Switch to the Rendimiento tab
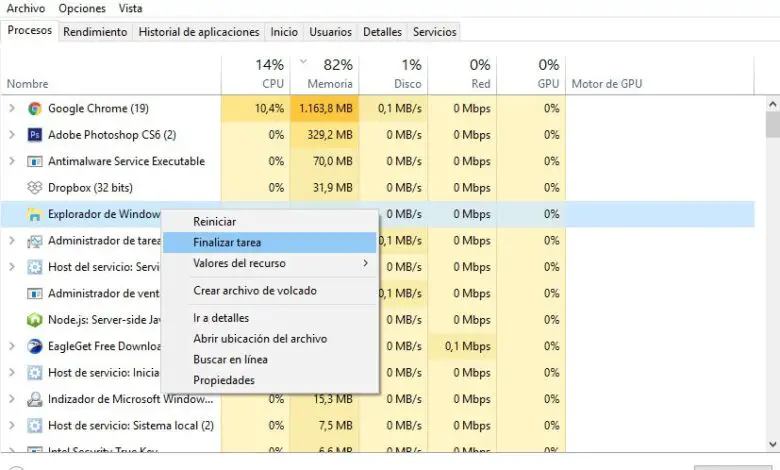 tap(95, 32)
